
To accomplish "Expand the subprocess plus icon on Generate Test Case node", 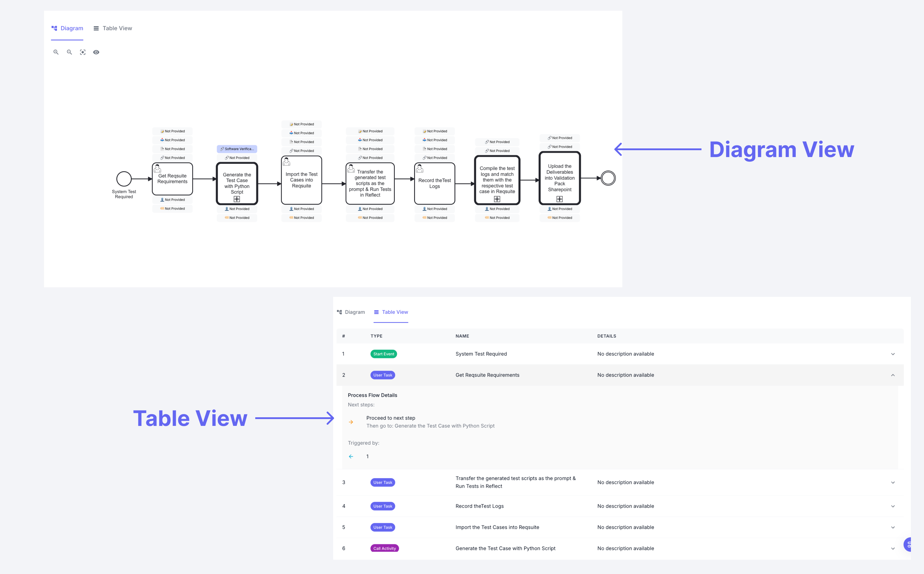I will click(237, 199).
